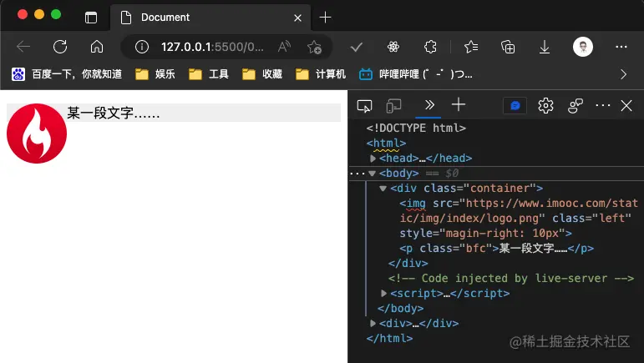The image size is (644, 363).
Task: Show more DevTools tabs chevron
Action: coord(429,105)
